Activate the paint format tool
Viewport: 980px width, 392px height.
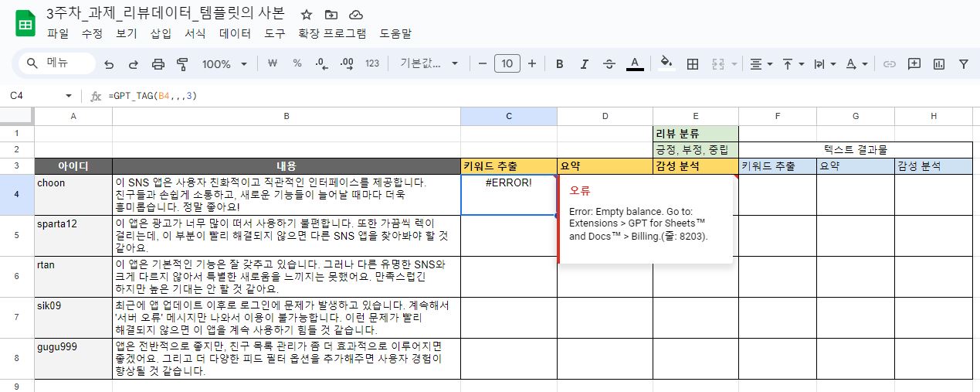click(183, 64)
